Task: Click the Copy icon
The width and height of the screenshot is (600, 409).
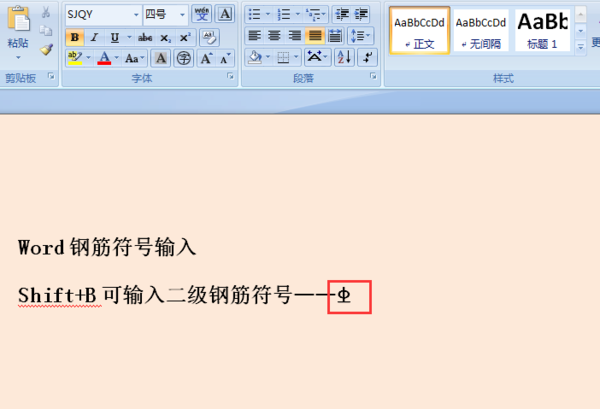Action: [x=46, y=30]
